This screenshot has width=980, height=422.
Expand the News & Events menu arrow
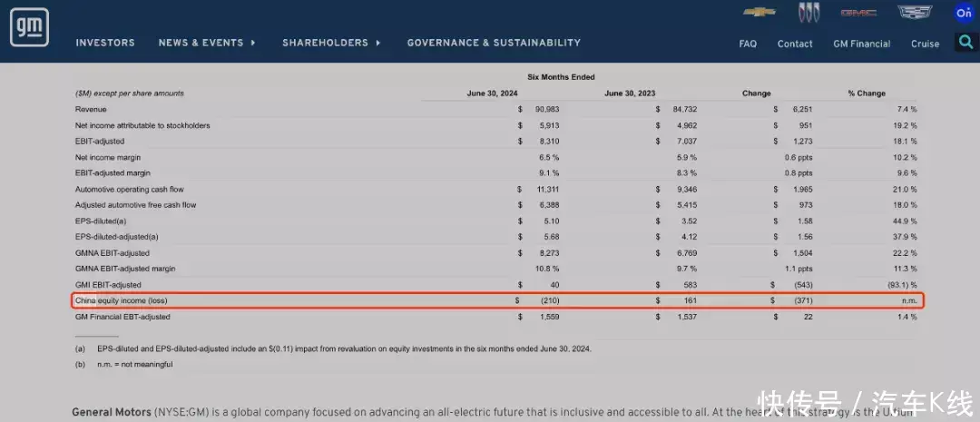(x=253, y=43)
